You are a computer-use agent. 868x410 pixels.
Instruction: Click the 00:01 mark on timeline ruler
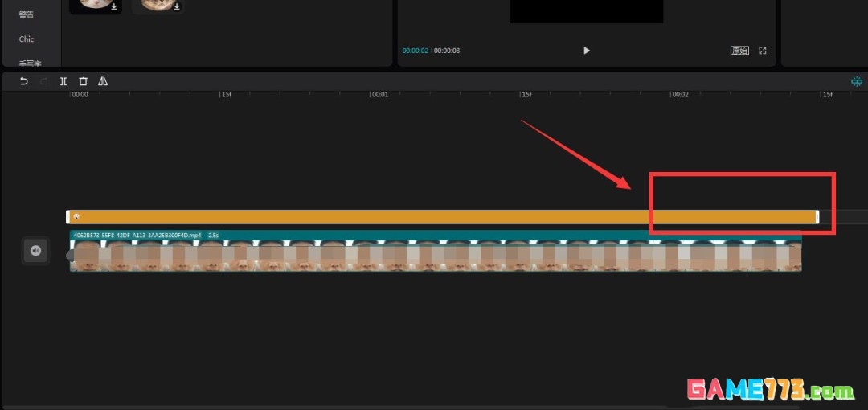click(x=379, y=95)
